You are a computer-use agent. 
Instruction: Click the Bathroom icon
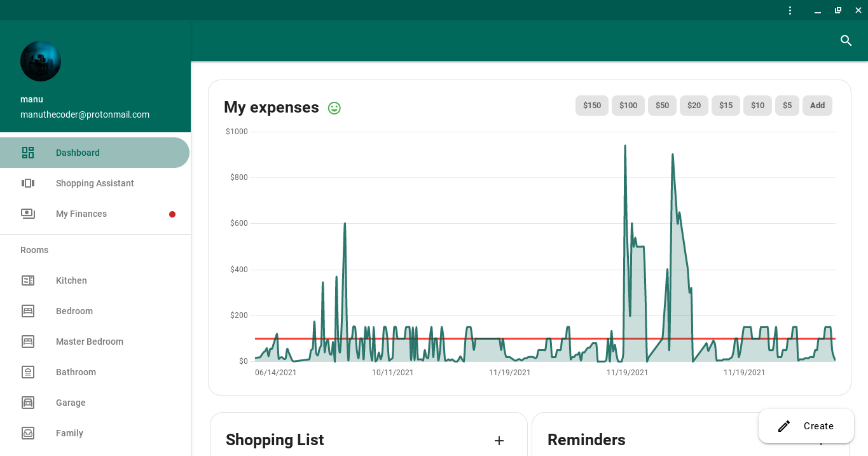(x=28, y=372)
